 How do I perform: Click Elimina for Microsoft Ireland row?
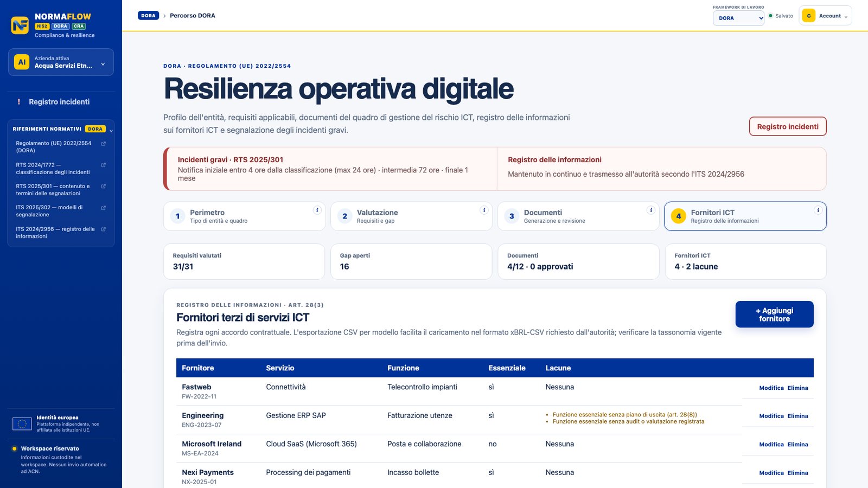coord(798,444)
